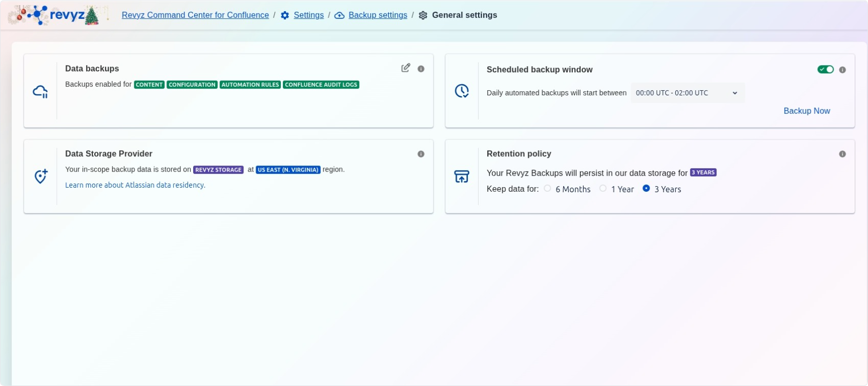Screen dimensions: 868x386
Task: Select the 1 Year retention option
Action: tap(603, 189)
